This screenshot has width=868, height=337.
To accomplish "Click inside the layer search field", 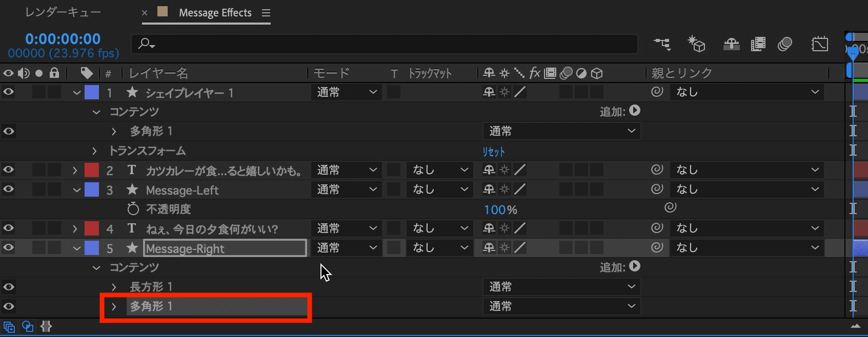I will pos(385,44).
